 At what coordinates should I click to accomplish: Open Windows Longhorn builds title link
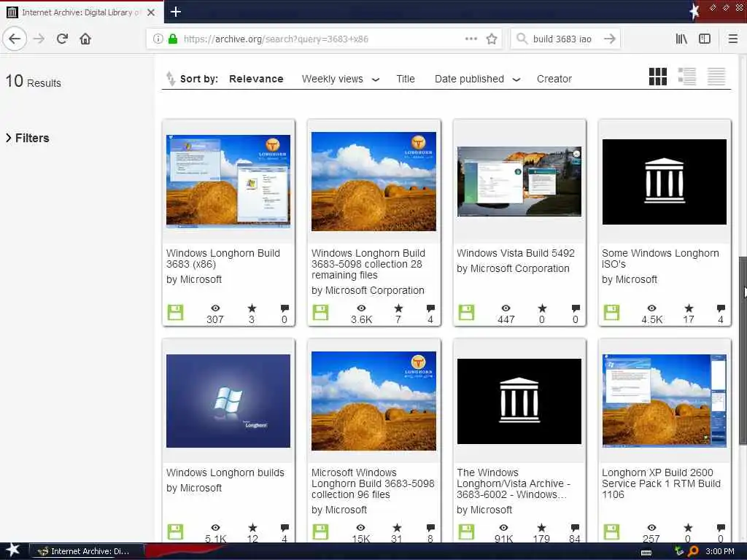[x=225, y=472]
